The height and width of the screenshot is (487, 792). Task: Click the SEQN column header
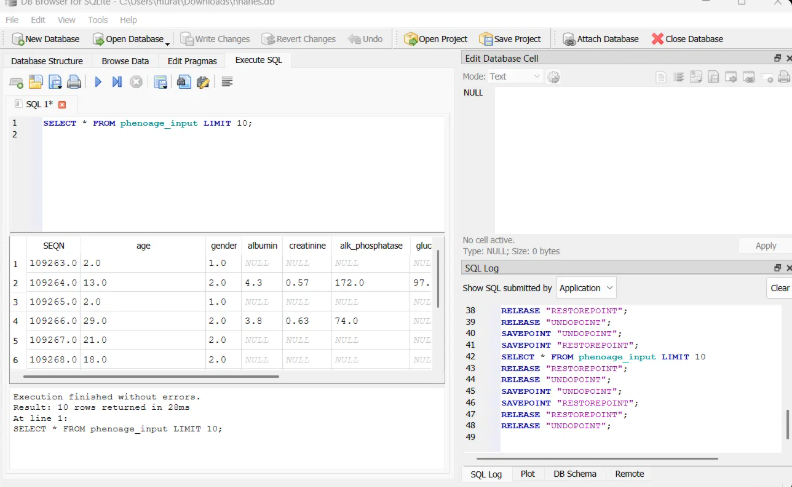54,246
